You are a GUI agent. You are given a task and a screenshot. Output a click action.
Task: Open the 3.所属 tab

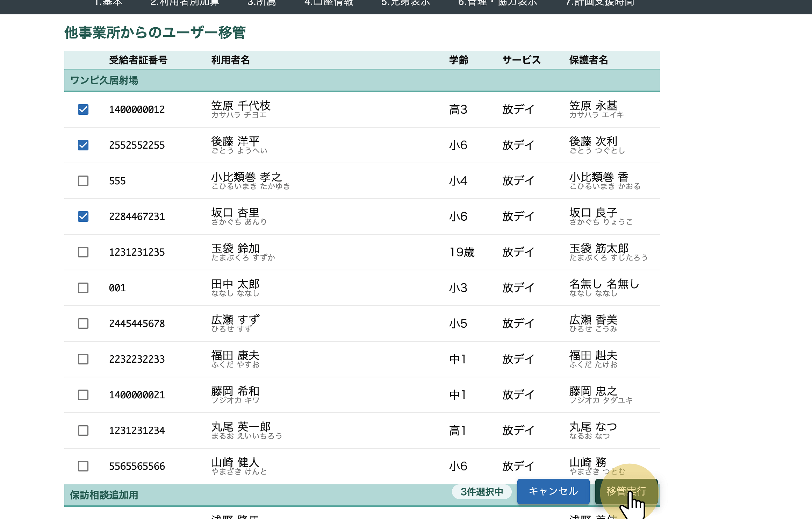coord(261,3)
